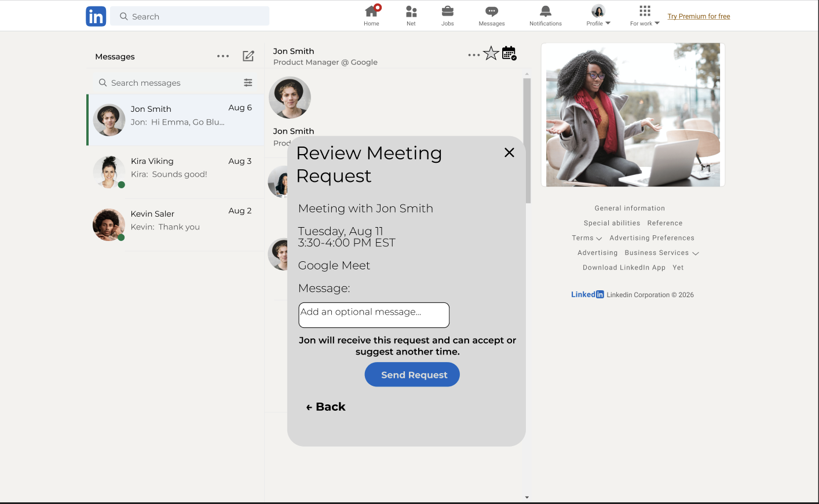Click the Aug 6 date on Jon's message
Image resolution: width=819 pixels, height=504 pixels.
click(x=240, y=108)
